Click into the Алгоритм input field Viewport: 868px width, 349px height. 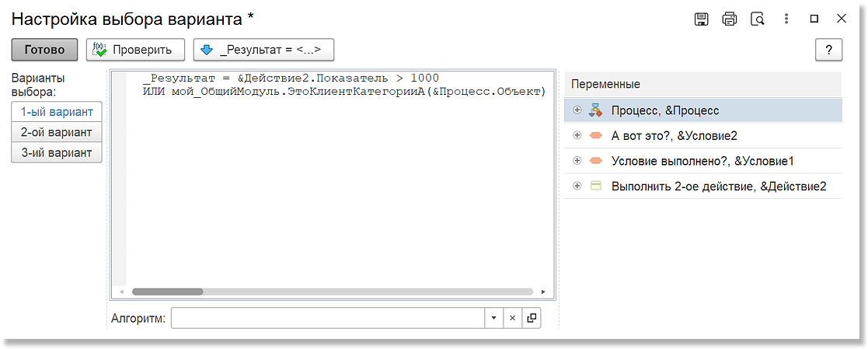pyautogui.click(x=328, y=318)
